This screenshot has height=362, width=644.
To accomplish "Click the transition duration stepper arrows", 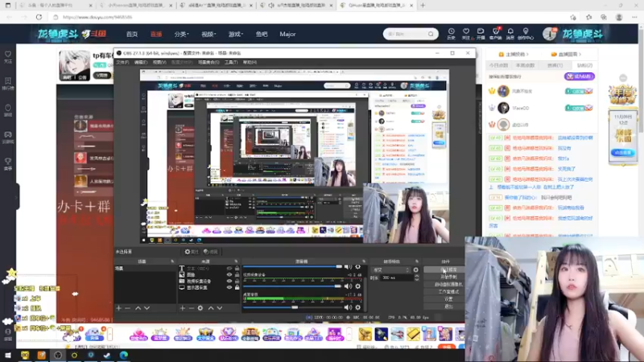I will click(416, 278).
